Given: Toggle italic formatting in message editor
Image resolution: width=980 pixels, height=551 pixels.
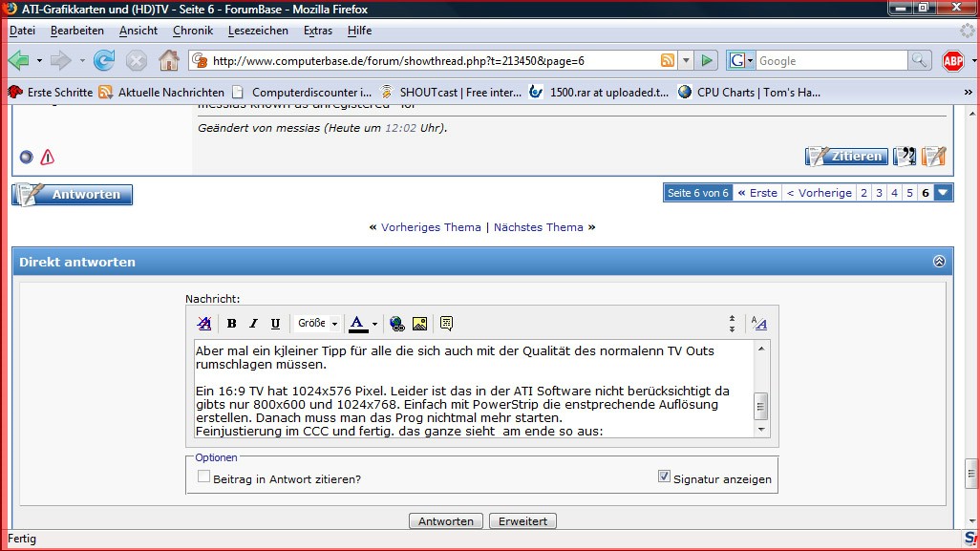Looking at the screenshot, I should [253, 323].
